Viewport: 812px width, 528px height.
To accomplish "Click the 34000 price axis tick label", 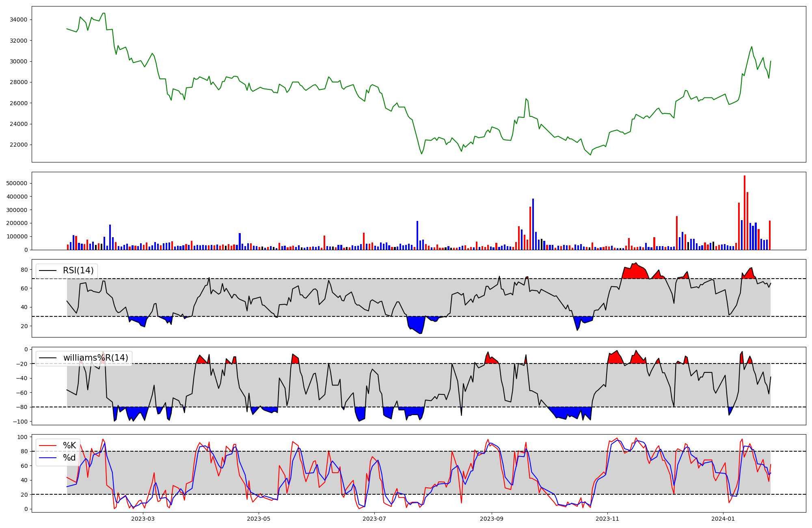I will click(19, 19).
